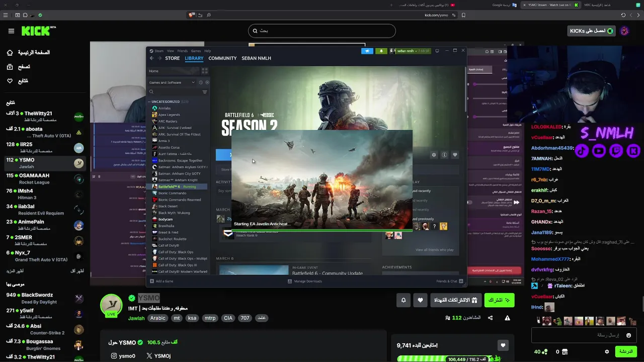
Task: Expand Games and Software dropdown in Steam
Action: tap(172, 82)
